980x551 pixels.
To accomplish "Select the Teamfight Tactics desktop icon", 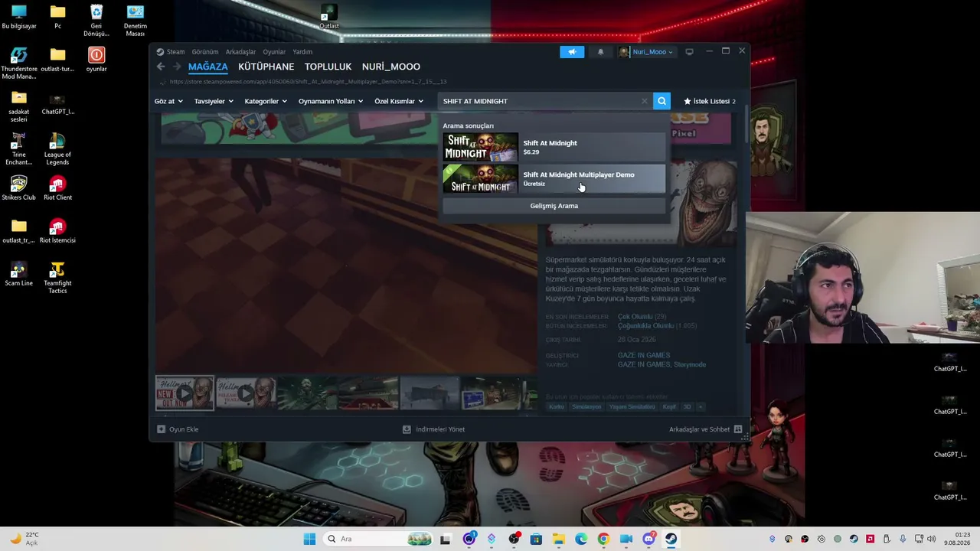I will tap(57, 278).
